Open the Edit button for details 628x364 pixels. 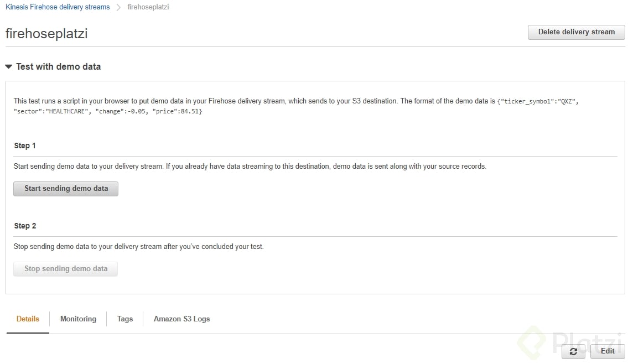click(608, 351)
